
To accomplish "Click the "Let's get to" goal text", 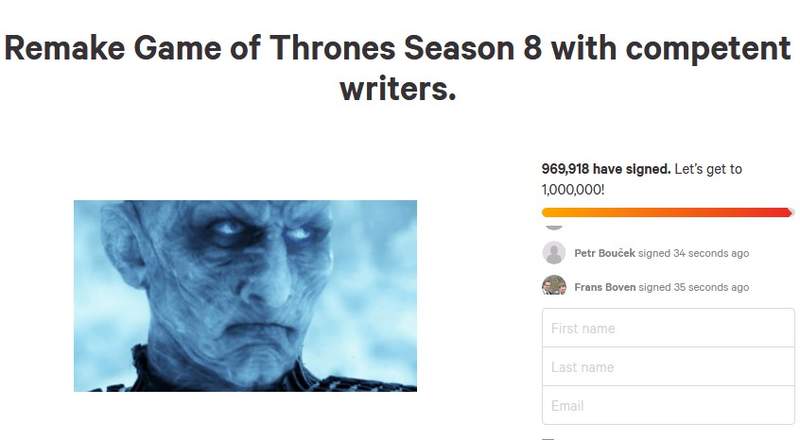I will [x=709, y=169].
